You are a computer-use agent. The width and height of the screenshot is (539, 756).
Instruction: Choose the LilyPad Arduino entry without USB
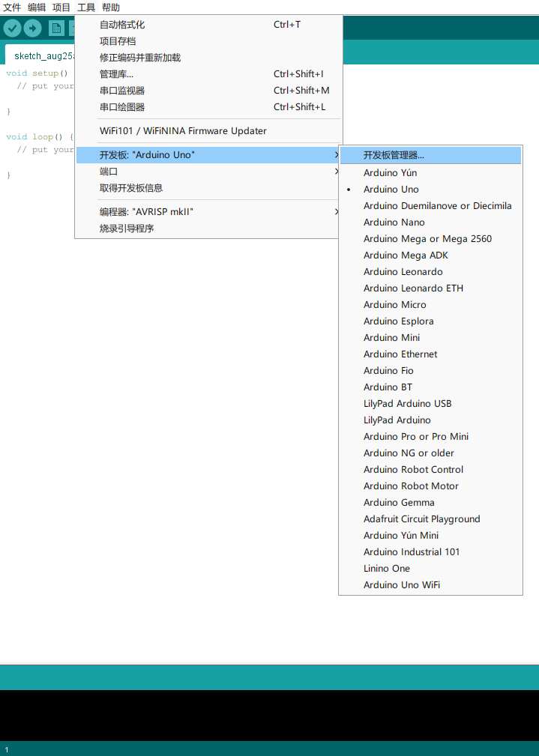click(430, 420)
